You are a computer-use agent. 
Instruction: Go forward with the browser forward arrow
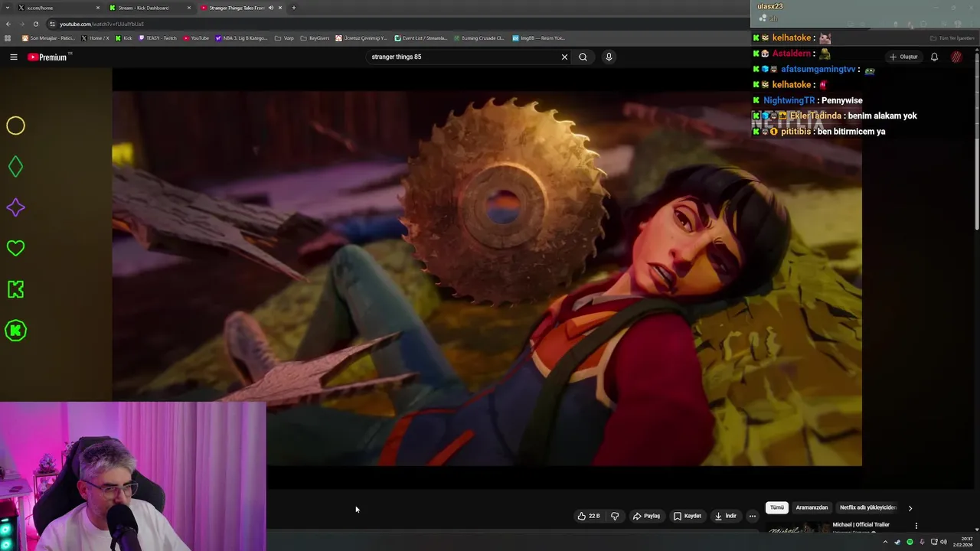click(x=21, y=24)
